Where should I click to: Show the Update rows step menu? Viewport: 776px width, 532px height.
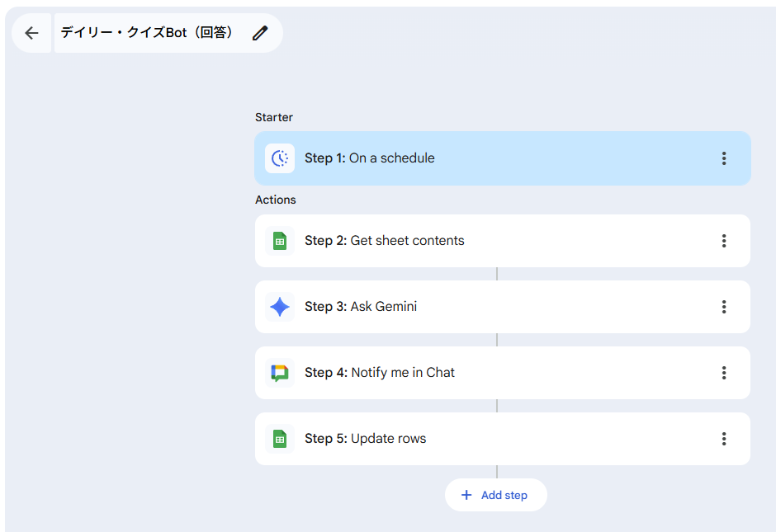(724, 439)
